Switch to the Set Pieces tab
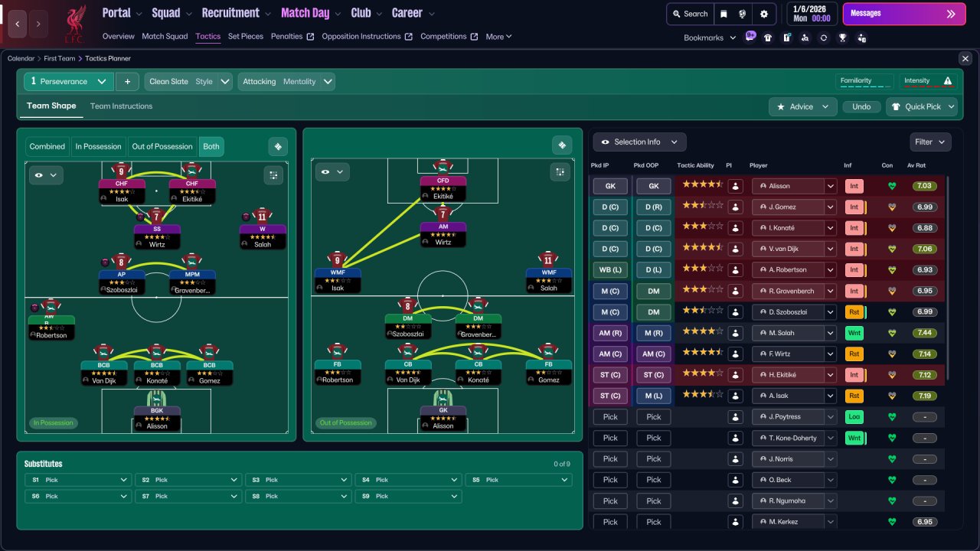980x551 pixels. (246, 37)
